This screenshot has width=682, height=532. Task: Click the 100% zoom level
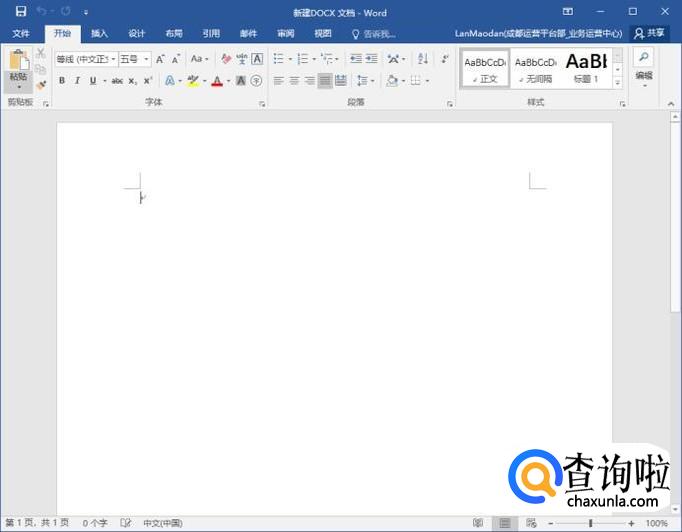point(657,523)
